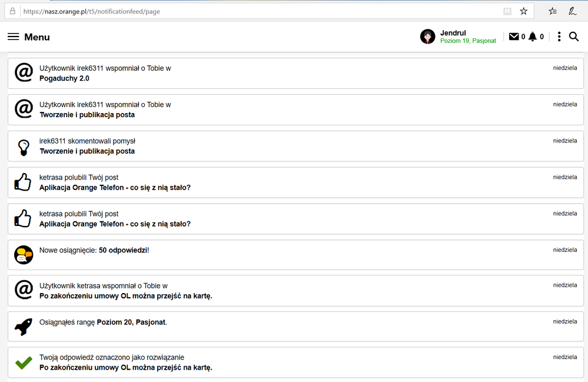Screen dimensions: 588x382
Task: Click the browser notes pen icon
Action: pyautogui.click(x=572, y=11)
